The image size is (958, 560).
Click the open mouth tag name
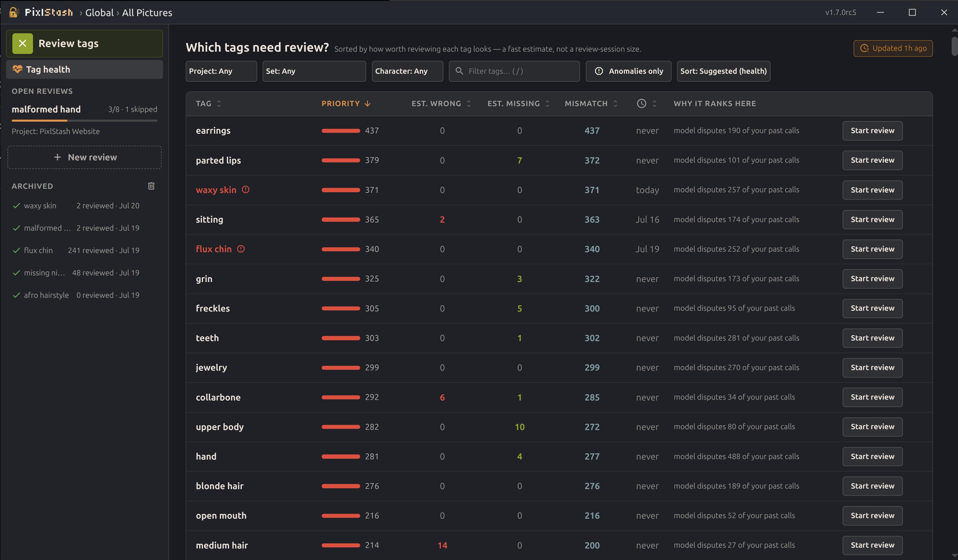coord(221,516)
